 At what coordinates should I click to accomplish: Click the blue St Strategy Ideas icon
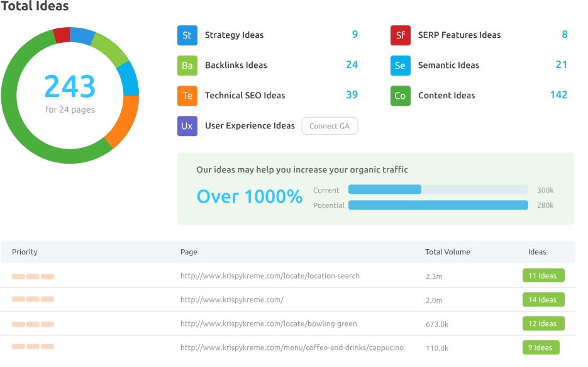[x=187, y=35]
